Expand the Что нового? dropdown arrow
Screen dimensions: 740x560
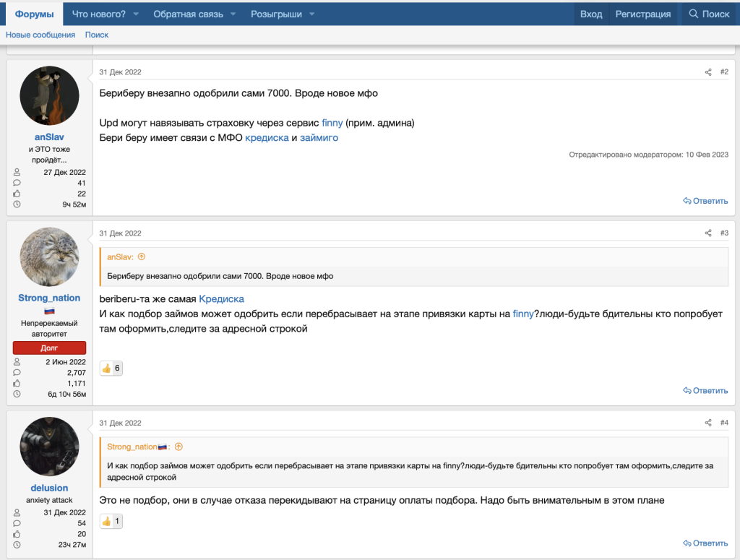137,14
